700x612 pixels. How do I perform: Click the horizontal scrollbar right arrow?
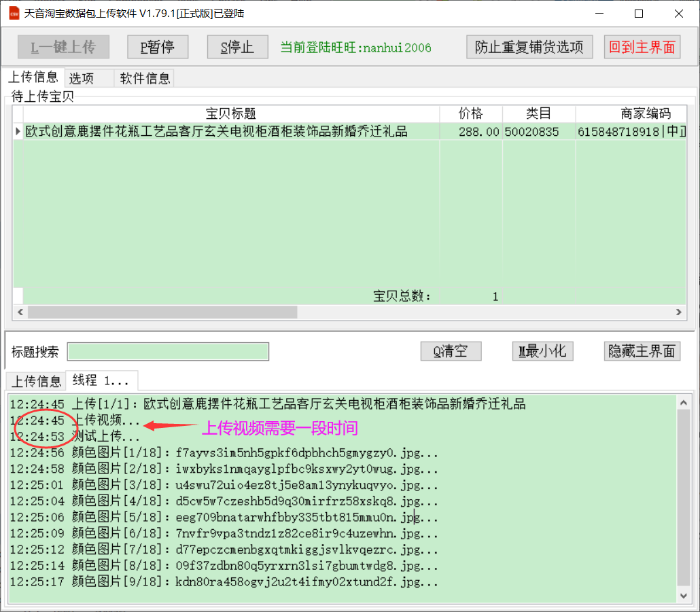[x=678, y=312]
